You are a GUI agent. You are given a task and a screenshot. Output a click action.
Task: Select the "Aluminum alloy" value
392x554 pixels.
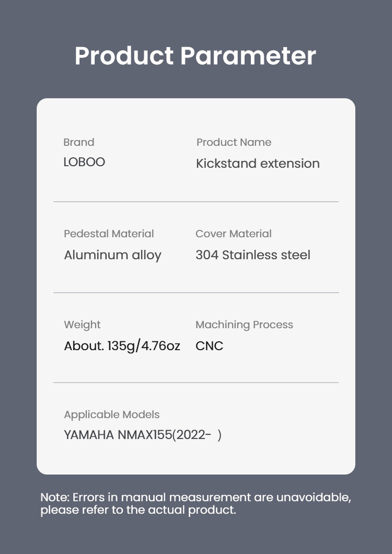(x=112, y=255)
